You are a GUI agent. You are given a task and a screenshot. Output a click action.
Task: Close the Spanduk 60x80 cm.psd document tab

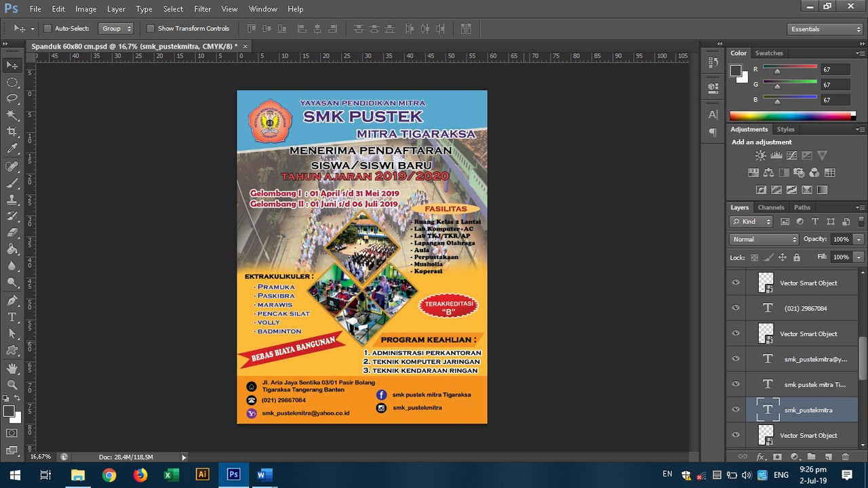(x=245, y=46)
